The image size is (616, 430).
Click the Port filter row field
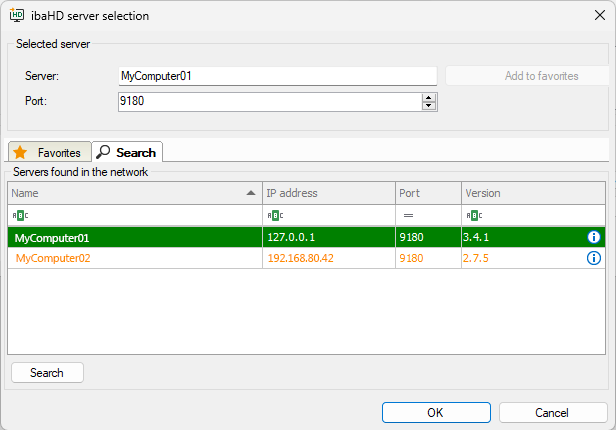[428, 215]
